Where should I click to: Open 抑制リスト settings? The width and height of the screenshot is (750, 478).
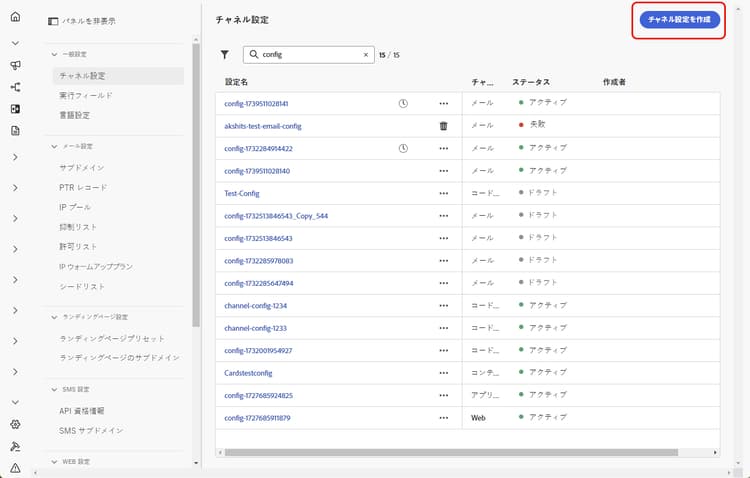78,227
